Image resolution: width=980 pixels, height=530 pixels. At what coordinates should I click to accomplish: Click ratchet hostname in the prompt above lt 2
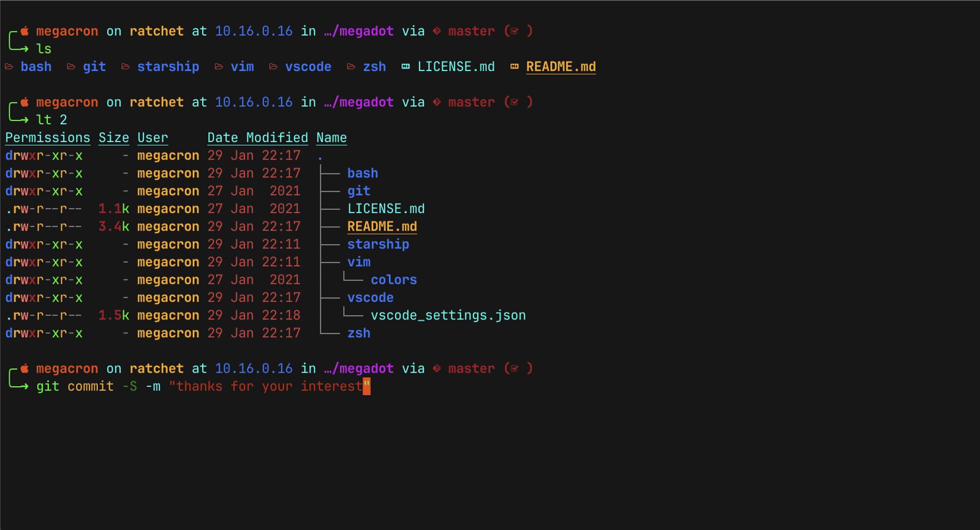point(156,102)
